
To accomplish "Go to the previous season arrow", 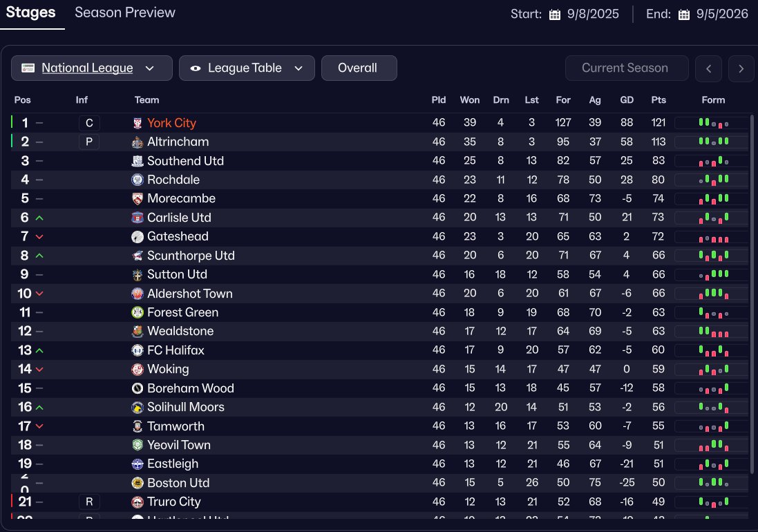I will [x=708, y=68].
